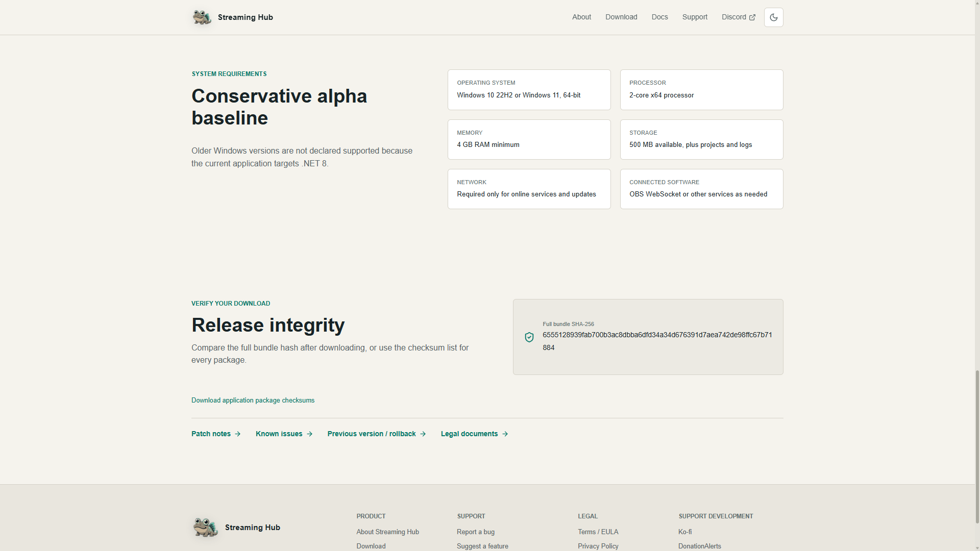
Task: Open the Discord link in the header
Action: coord(738,17)
